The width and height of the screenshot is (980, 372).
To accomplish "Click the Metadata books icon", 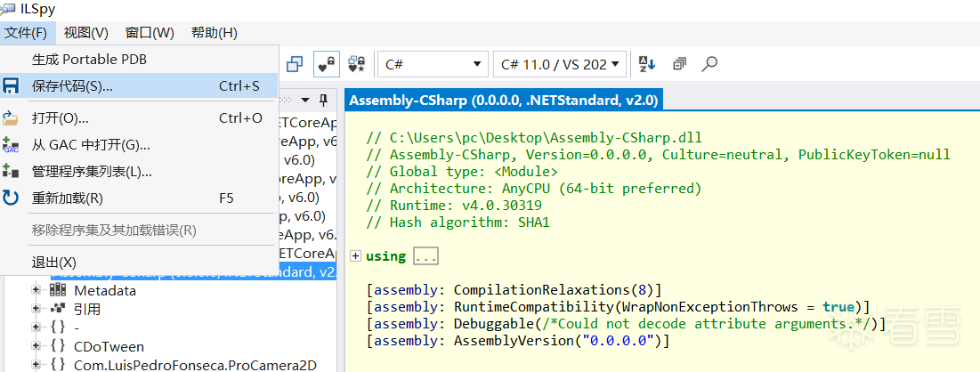I will [58, 290].
